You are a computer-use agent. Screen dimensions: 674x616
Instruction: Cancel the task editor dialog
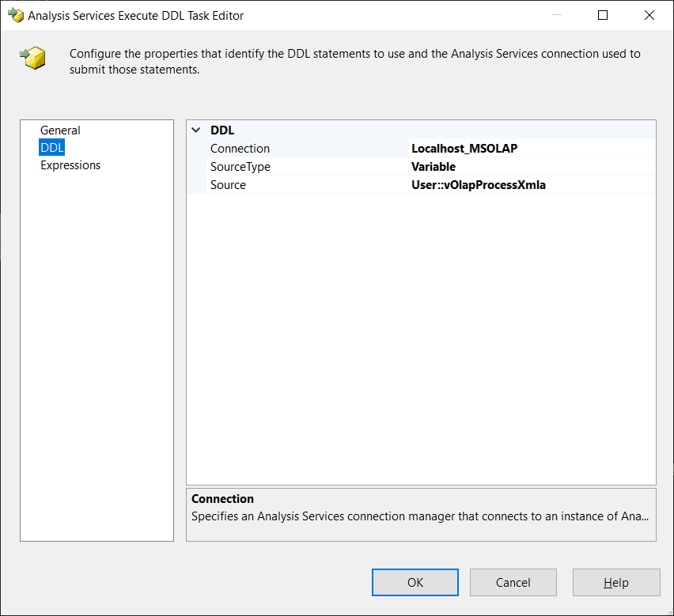point(513,583)
